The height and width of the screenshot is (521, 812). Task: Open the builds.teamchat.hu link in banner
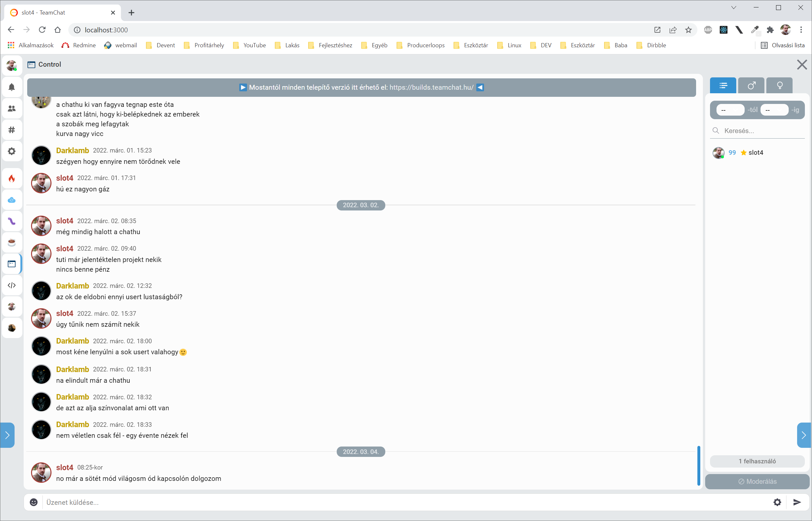tap(431, 87)
